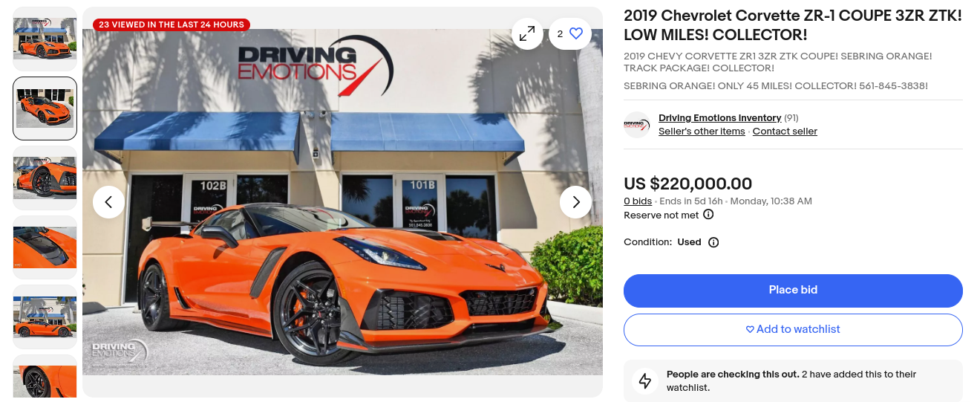Viewport: 980px width, 402px height.
Task: Expand the main image to fullscreen
Action: coord(527,33)
